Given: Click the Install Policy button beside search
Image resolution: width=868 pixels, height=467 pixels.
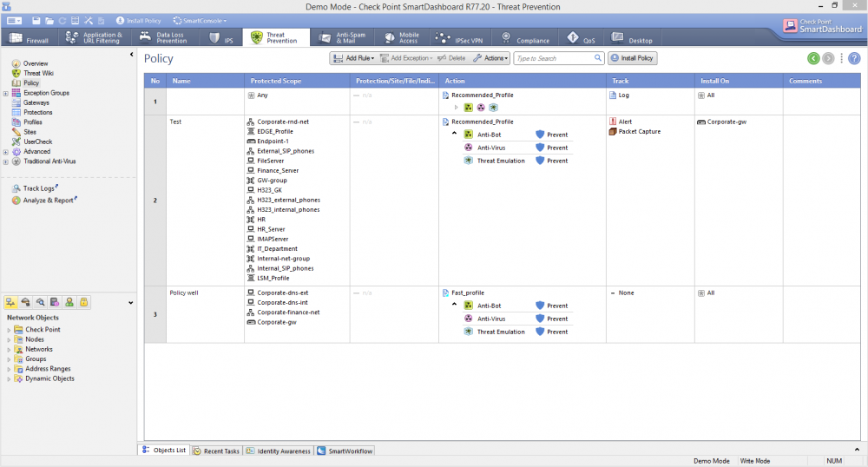Looking at the screenshot, I should pos(632,58).
